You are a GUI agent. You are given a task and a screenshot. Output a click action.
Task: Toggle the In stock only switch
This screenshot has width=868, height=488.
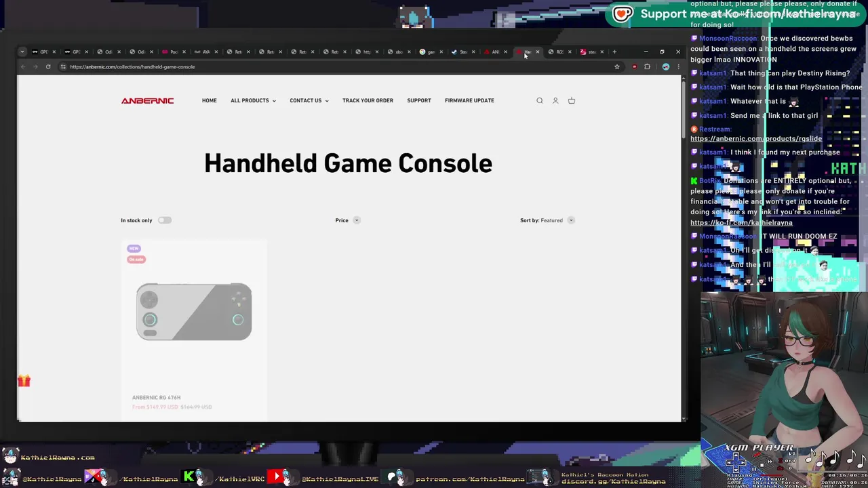tap(165, 220)
